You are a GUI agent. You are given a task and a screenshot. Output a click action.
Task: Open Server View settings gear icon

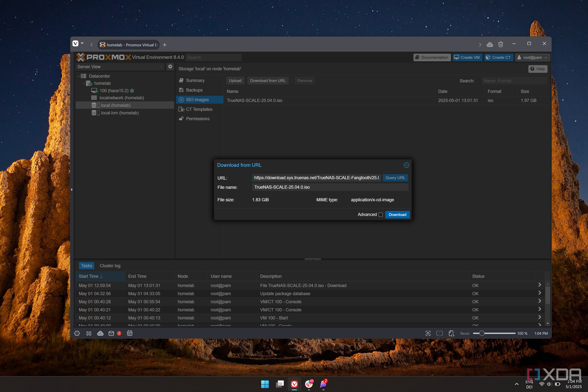[170, 67]
